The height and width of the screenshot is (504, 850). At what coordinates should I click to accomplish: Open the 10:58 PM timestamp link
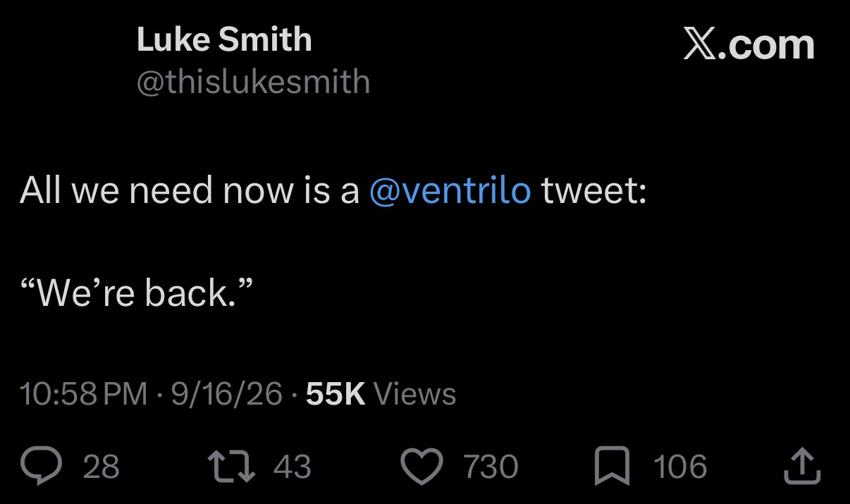tap(85, 393)
